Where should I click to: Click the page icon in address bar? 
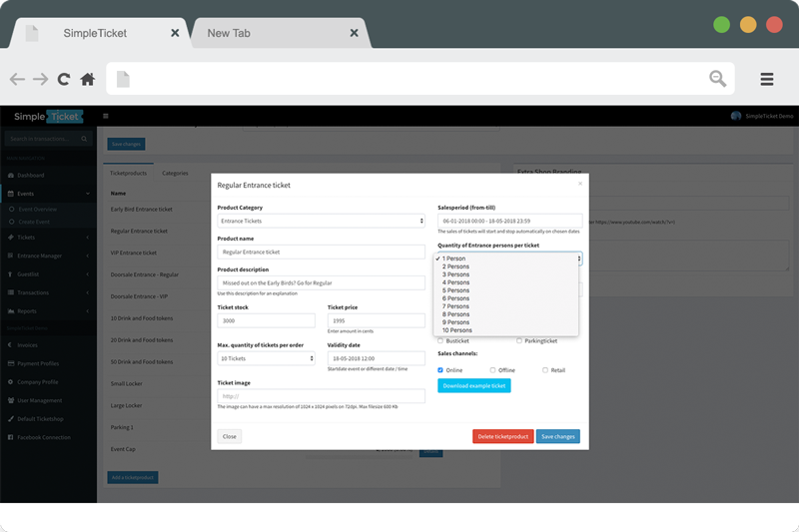click(x=123, y=79)
